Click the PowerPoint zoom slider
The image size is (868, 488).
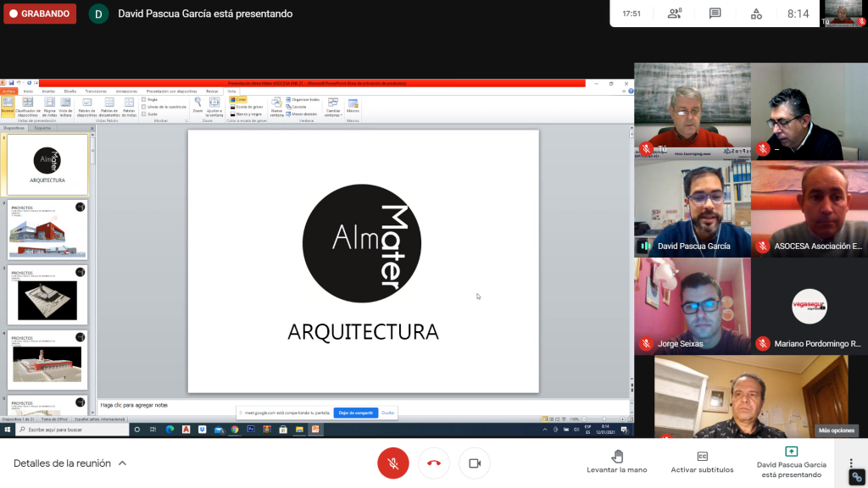click(603, 419)
